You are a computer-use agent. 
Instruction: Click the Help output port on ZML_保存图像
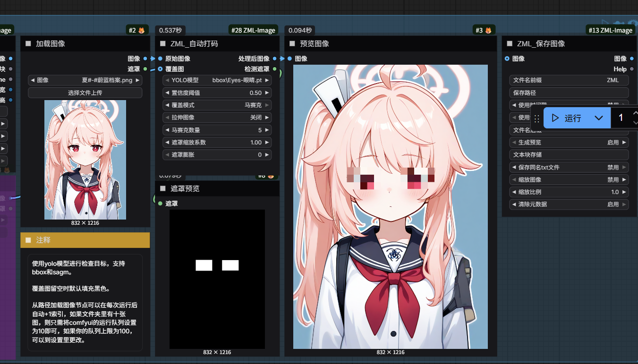coord(632,69)
